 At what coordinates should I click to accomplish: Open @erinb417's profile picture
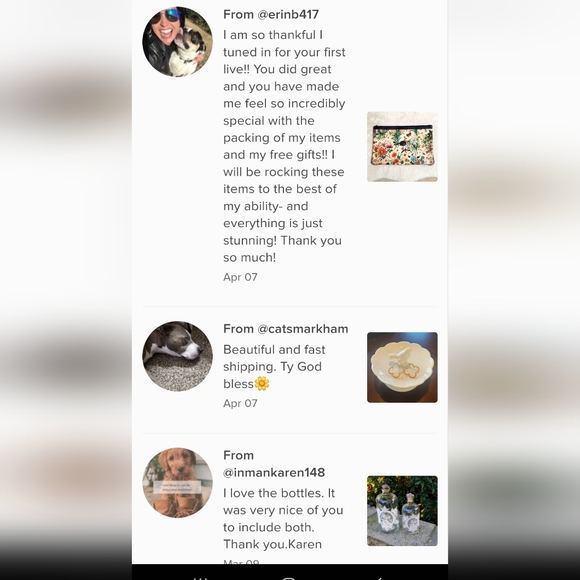178,42
